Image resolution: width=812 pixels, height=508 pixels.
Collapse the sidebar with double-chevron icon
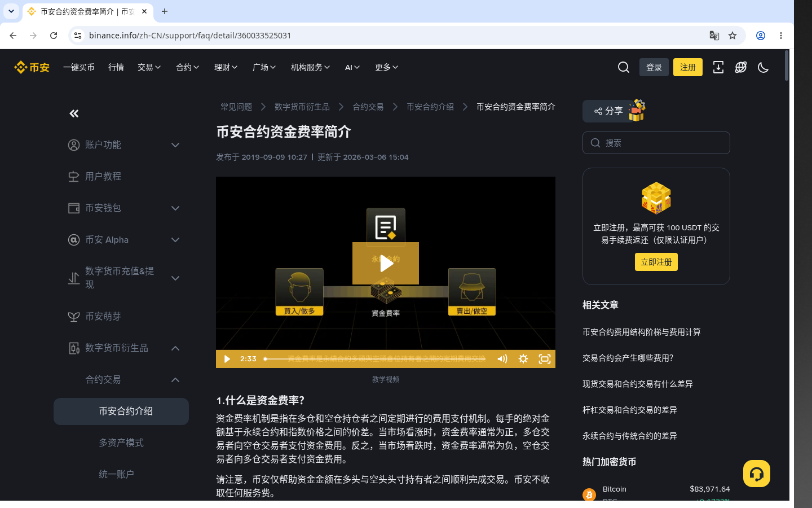[x=74, y=113]
